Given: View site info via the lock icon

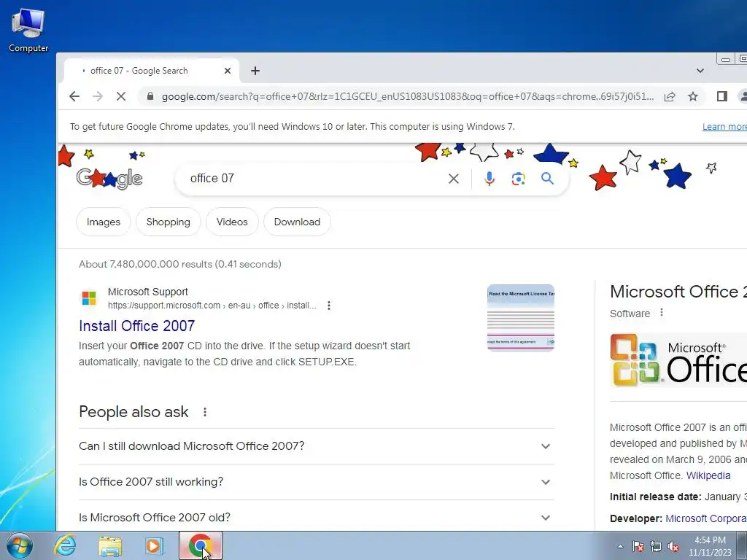Looking at the screenshot, I should pos(150,97).
